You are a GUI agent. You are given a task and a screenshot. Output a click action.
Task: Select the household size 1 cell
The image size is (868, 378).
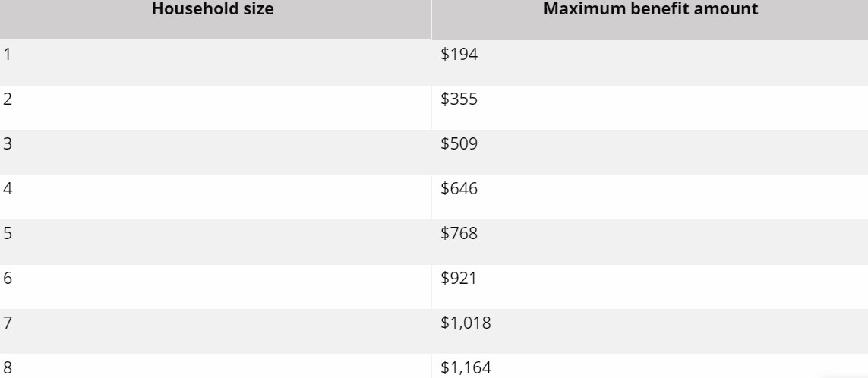pyautogui.click(x=8, y=55)
